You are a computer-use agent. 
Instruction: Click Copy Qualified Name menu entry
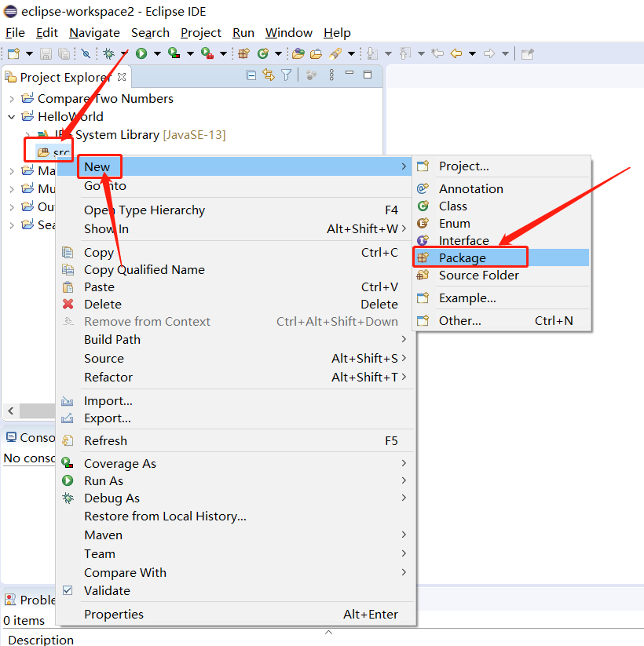tap(235, 269)
